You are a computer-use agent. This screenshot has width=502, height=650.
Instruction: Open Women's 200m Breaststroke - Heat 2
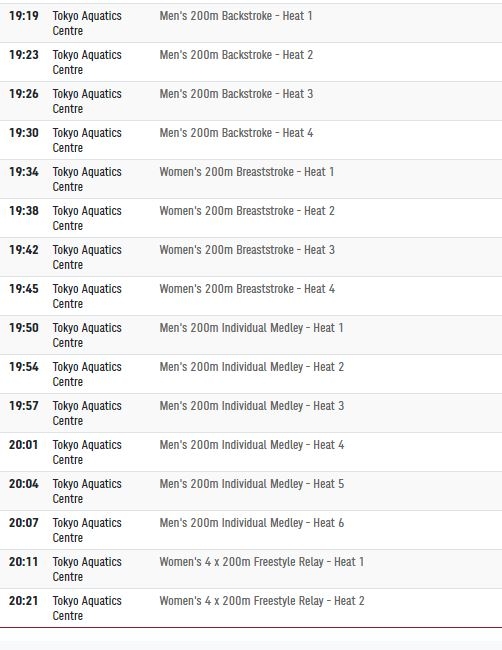click(247, 211)
